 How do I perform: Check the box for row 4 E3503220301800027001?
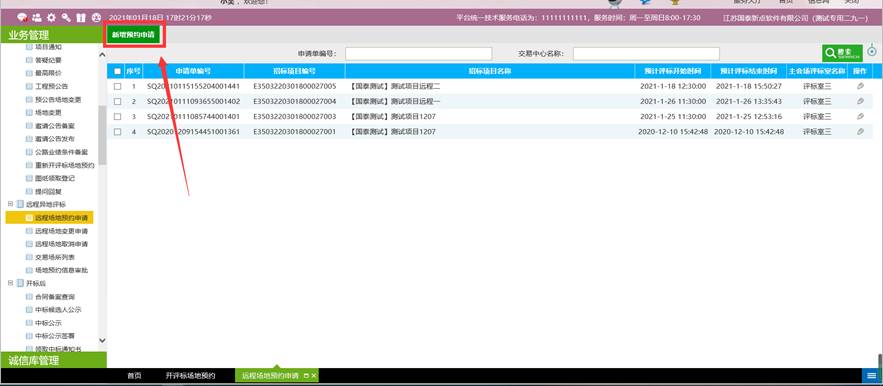[x=117, y=131]
